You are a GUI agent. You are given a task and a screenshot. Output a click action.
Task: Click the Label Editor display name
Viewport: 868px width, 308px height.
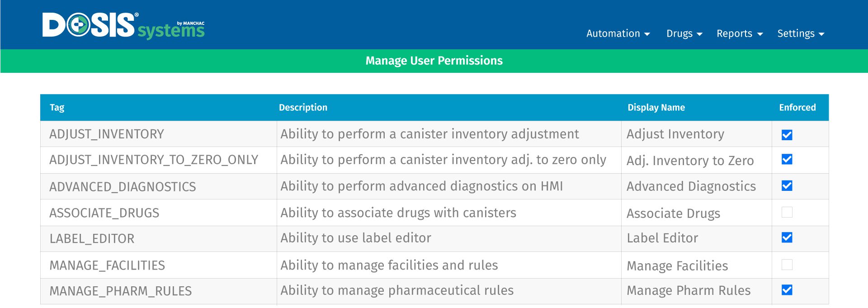click(662, 238)
